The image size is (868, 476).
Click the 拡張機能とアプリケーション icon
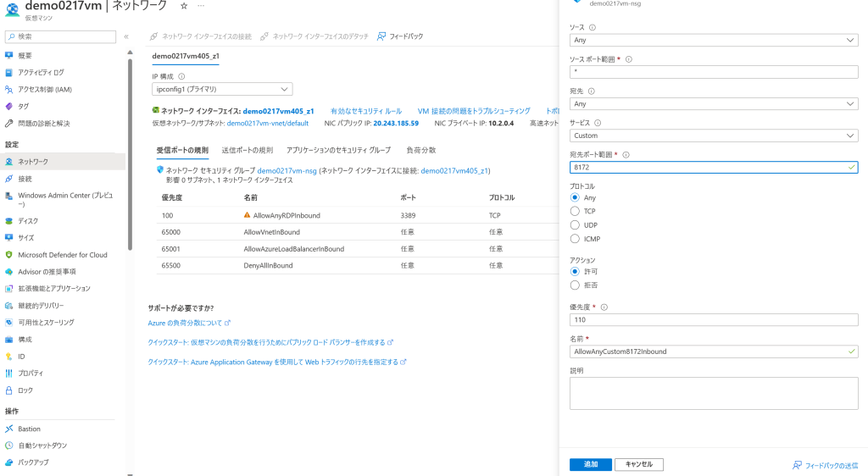pos(8,289)
